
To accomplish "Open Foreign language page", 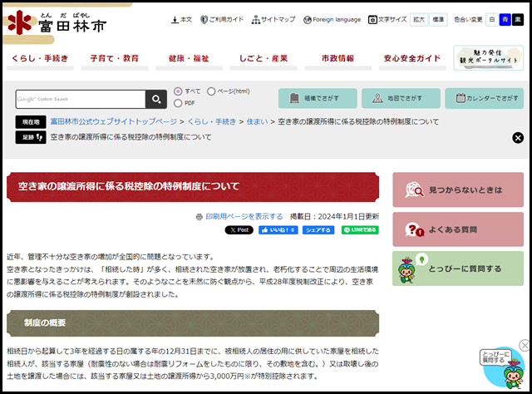I will [x=332, y=20].
